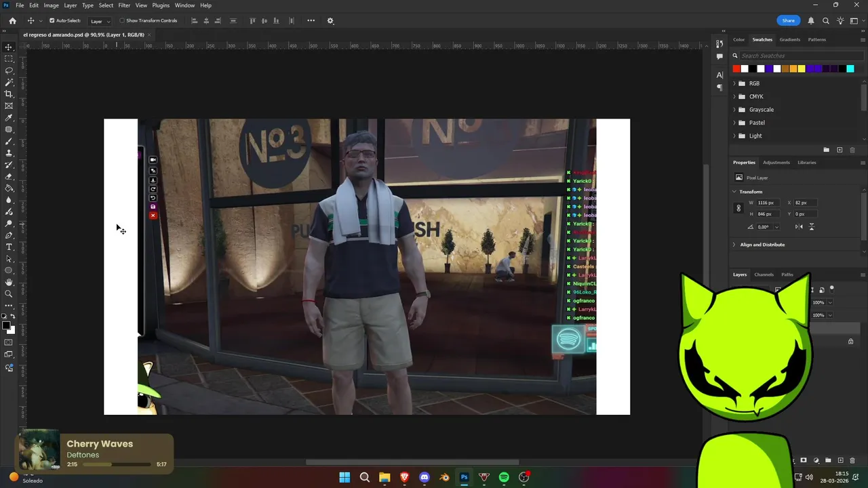Viewport: 868px width, 488px height.
Task: Select the Rectangular Marquee tool
Action: pos(9,59)
